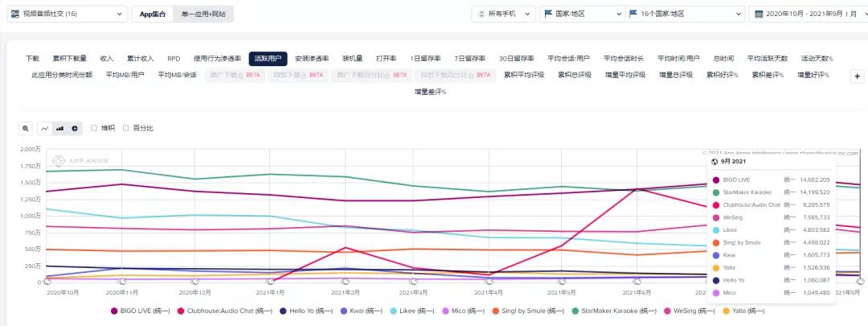The width and height of the screenshot is (868, 326).
Task: Click the calendar icon in date range
Action: (759, 14)
